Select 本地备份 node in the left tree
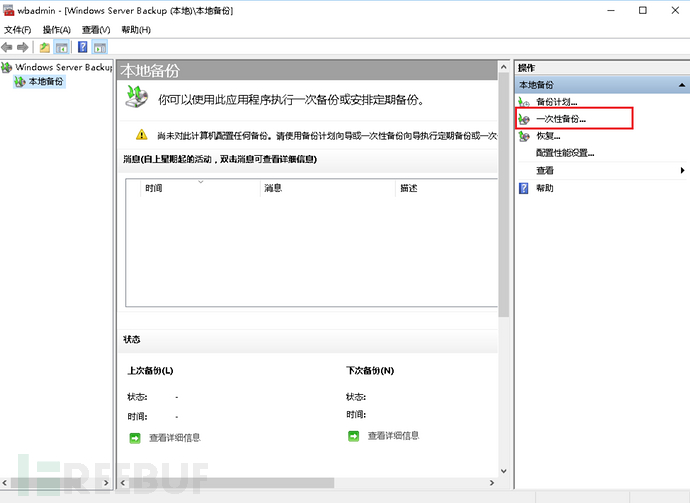 click(46, 81)
